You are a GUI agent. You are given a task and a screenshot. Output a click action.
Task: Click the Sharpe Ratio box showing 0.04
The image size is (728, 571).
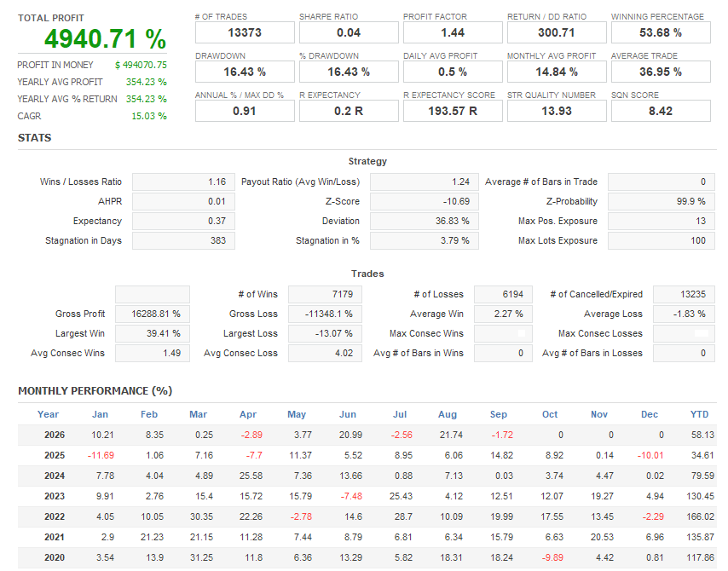click(349, 33)
